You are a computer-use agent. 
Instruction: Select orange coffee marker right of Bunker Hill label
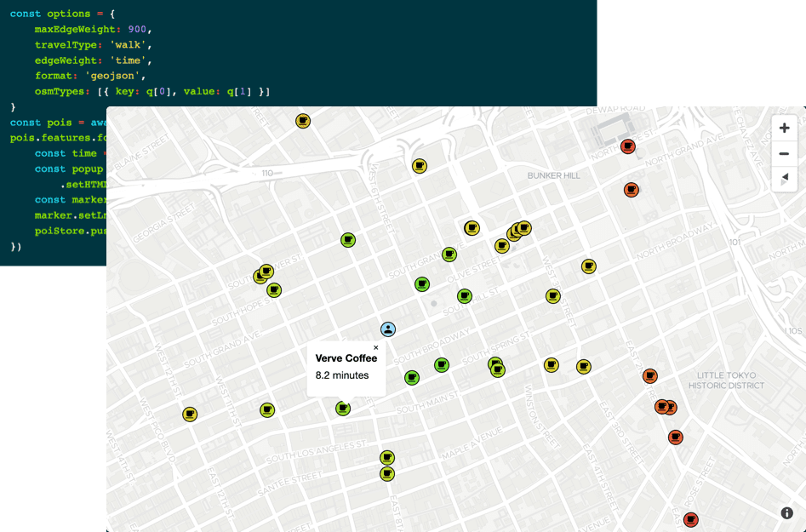632,190
